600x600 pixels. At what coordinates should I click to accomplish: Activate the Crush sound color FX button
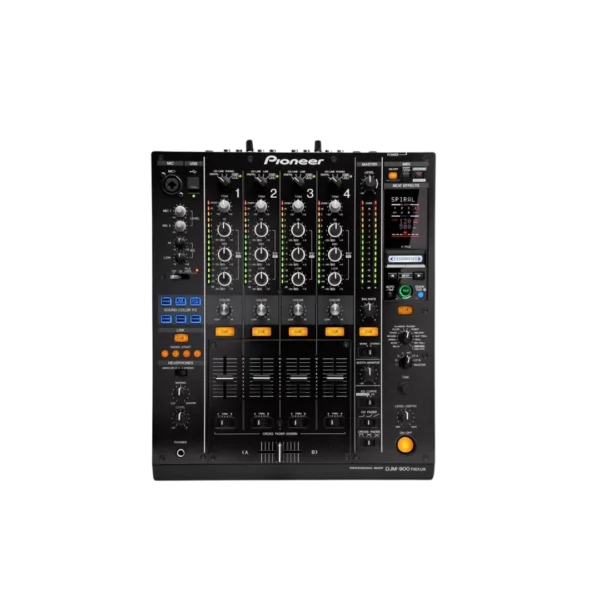pos(181,319)
